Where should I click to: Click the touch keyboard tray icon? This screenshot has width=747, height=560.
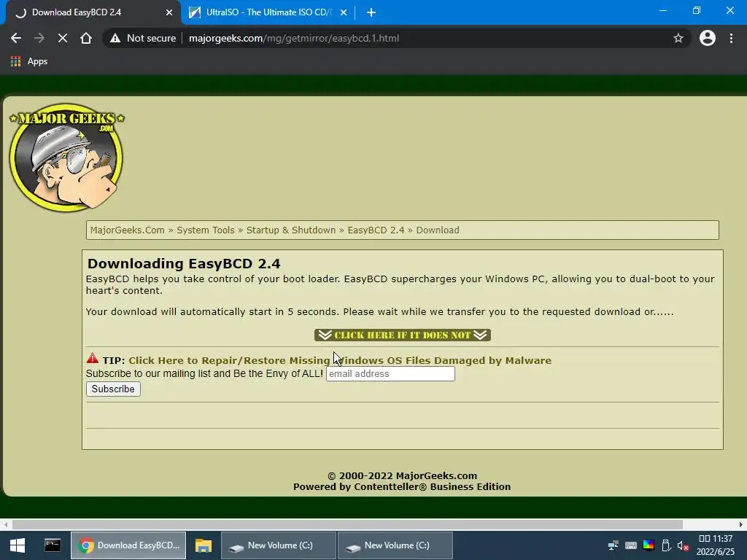[x=631, y=545]
